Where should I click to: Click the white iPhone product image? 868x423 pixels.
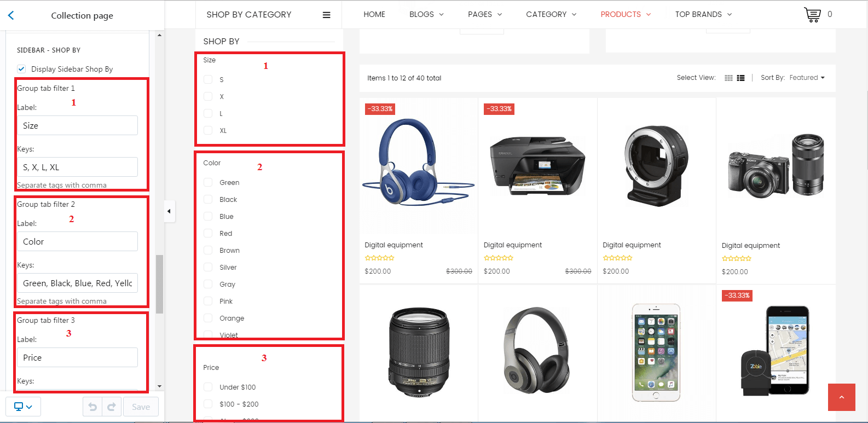click(656, 352)
